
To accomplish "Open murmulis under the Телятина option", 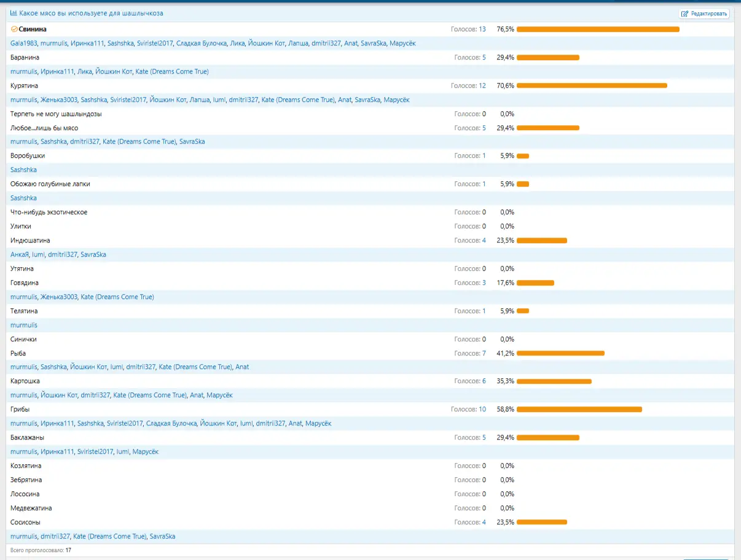I will [x=24, y=325].
